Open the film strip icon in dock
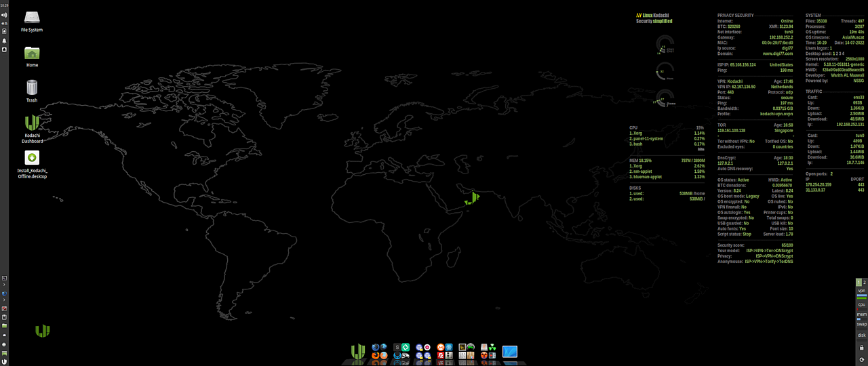Screen dimensions: 868x366 click(x=449, y=355)
